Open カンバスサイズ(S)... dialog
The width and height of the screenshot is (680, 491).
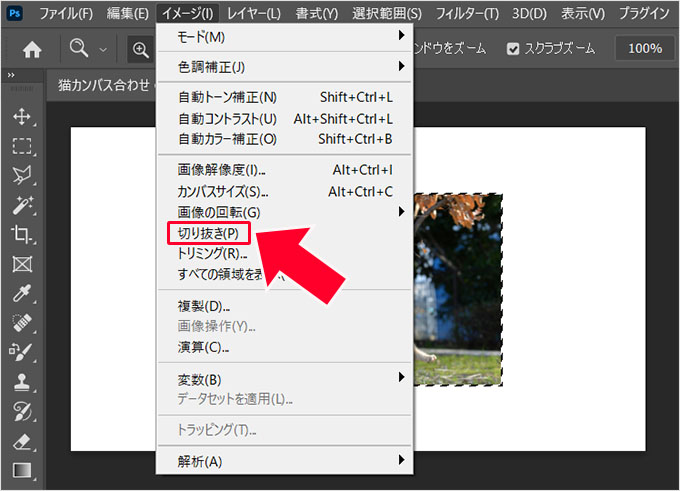coord(284,191)
